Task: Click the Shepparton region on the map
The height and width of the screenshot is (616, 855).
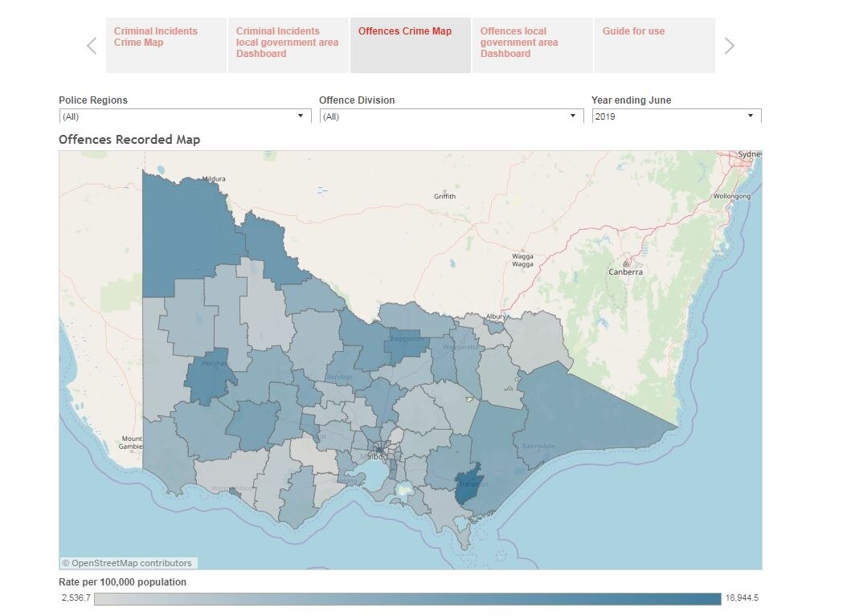Action: 406,341
